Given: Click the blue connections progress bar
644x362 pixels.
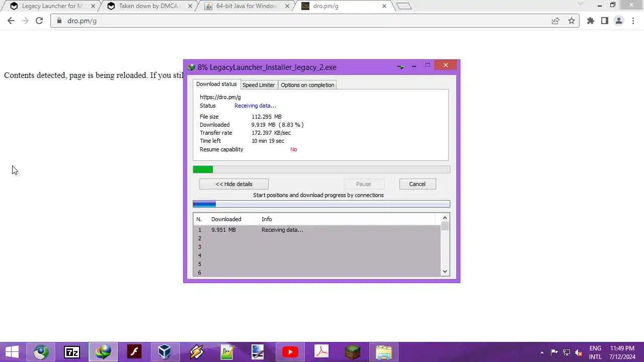Looking at the screenshot, I should click(x=321, y=204).
